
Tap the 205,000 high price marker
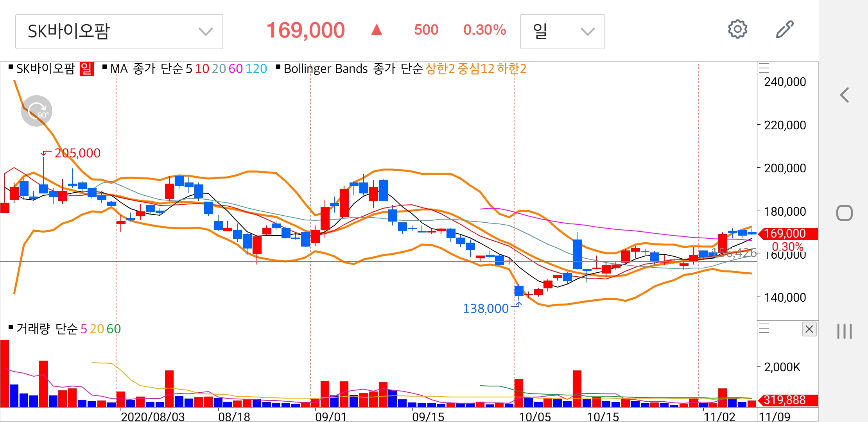point(77,153)
